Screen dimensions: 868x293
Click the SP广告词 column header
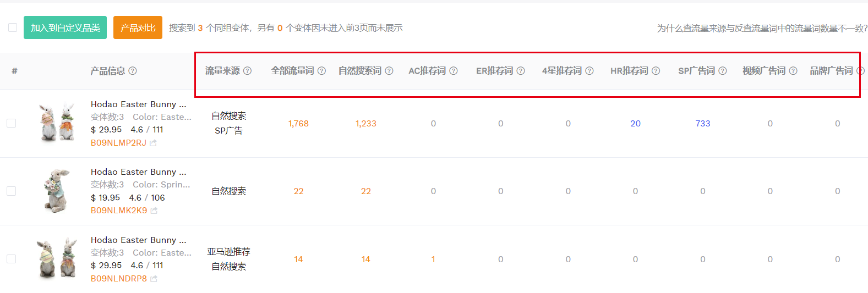697,71
